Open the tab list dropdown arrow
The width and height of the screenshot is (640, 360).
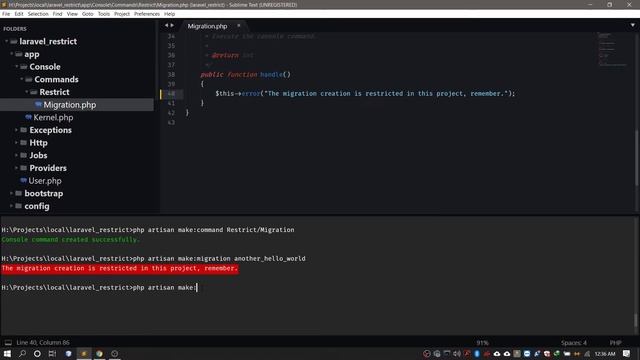click(633, 25)
